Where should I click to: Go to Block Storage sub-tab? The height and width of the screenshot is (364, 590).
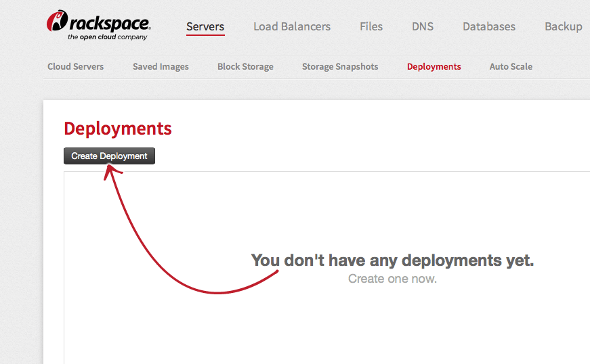pos(245,66)
